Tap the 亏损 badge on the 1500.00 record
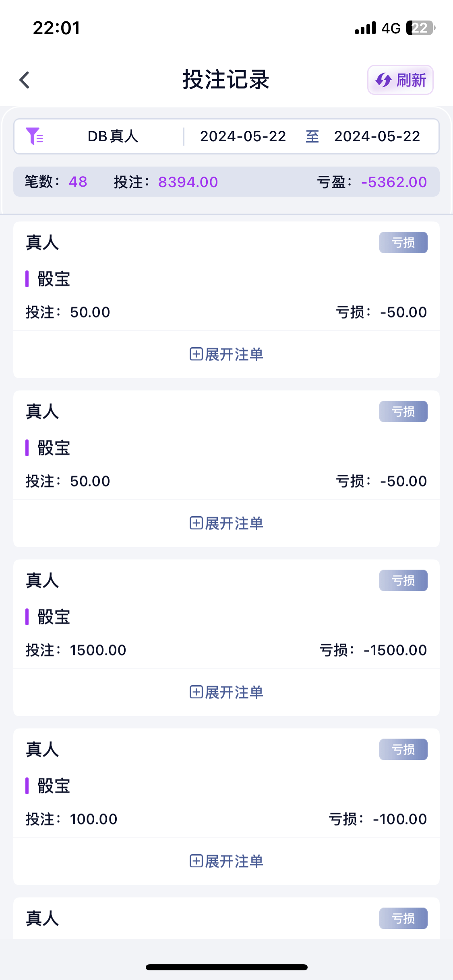 pyautogui.click(x=403, y=581)
